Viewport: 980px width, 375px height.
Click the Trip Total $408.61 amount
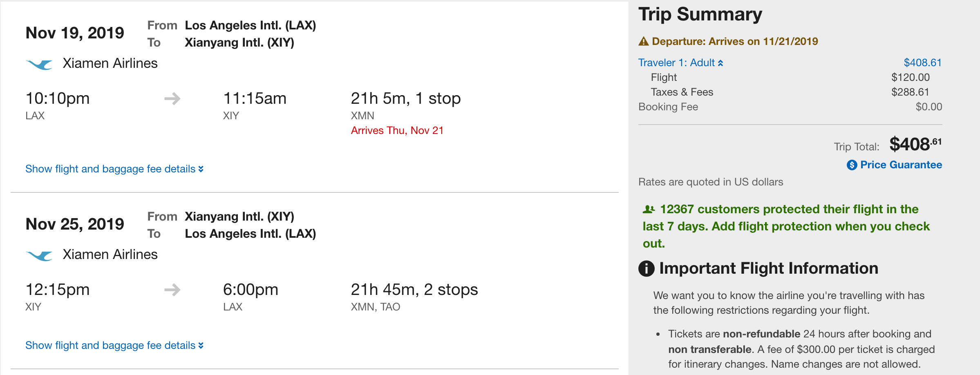tap(915, 145)
